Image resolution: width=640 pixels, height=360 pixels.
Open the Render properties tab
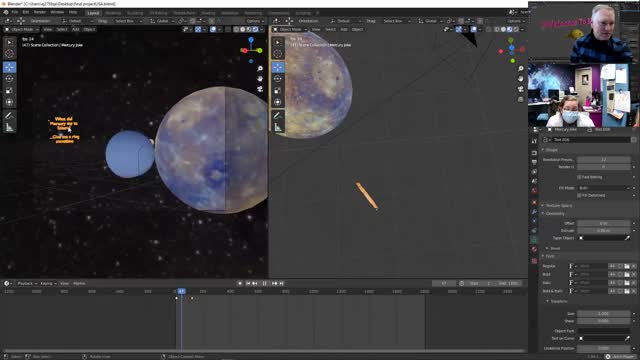click(534, 153)
